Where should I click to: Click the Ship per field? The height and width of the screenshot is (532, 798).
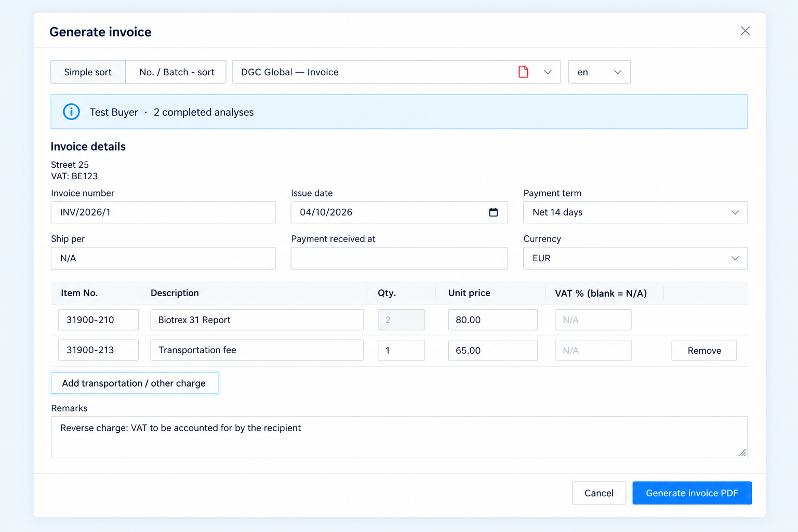point(163,258)
